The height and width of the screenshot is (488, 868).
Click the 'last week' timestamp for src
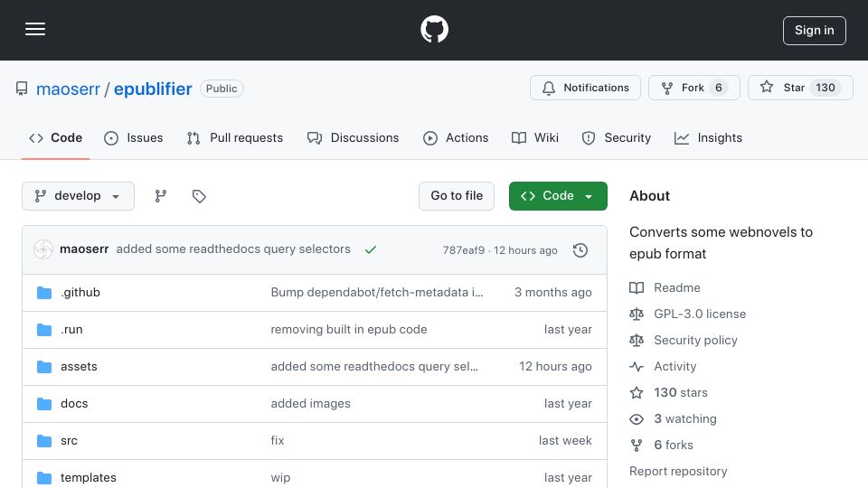click(x=565, y=440)
